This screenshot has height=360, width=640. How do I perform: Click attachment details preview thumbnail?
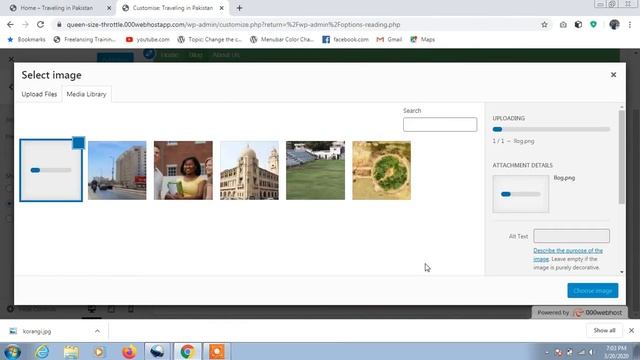(x=520, y=194)
